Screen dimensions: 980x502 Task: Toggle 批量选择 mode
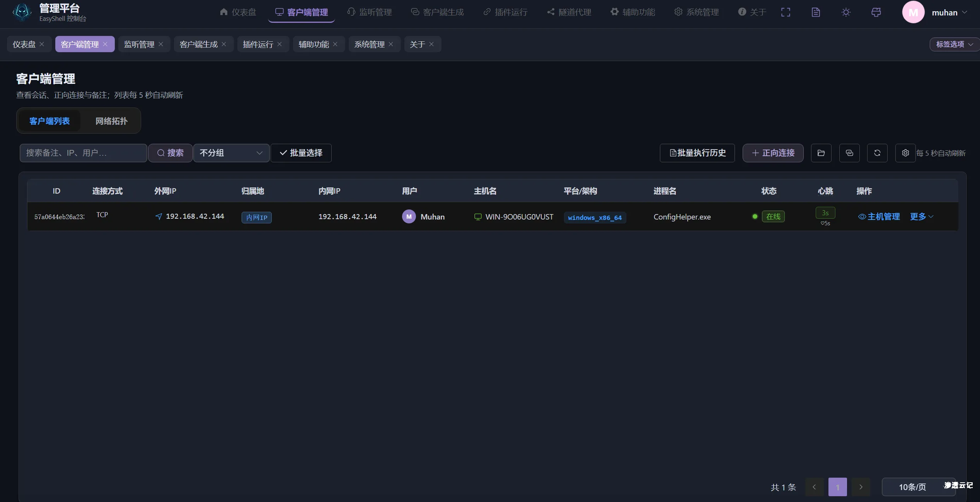(301, 153)
